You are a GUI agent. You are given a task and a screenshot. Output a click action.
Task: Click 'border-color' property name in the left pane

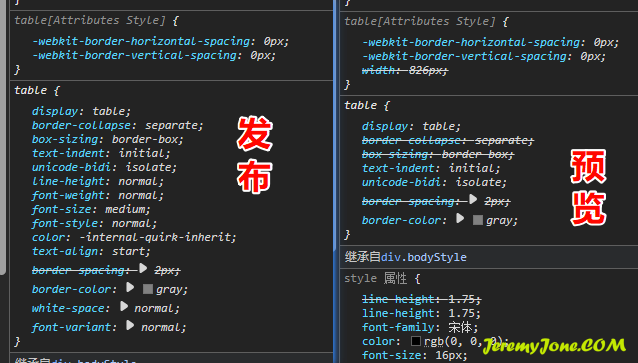click(x=72, y=289)
